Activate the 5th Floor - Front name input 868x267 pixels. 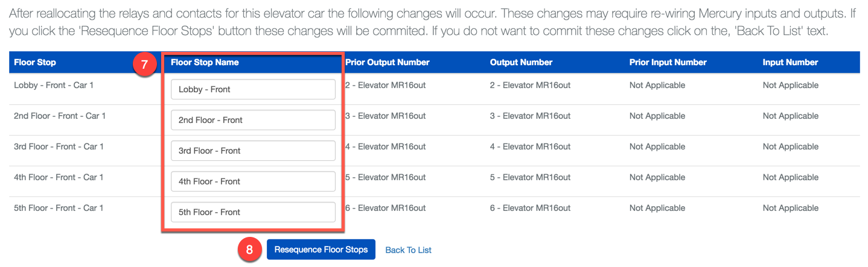[x=253, y=212]
